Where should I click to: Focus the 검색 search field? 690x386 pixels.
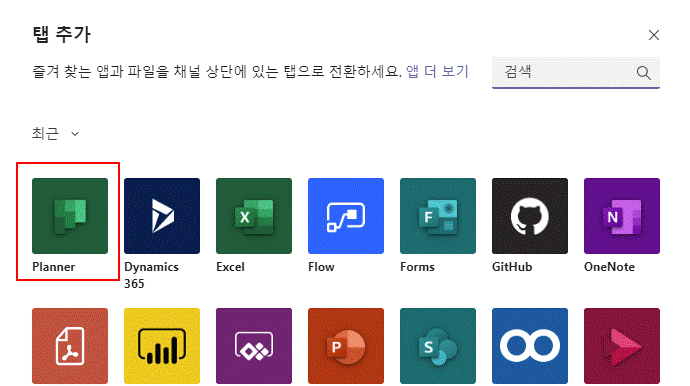[576, 73]
